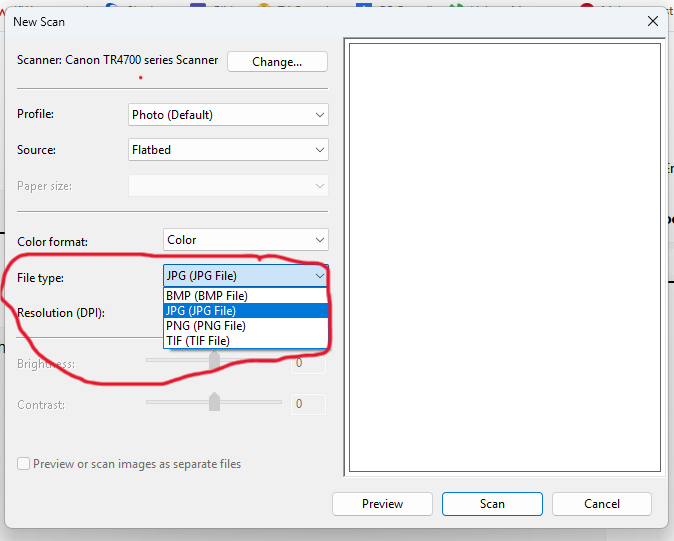
Task: Click the Brightness value field
Action: [x=308, y=364]
